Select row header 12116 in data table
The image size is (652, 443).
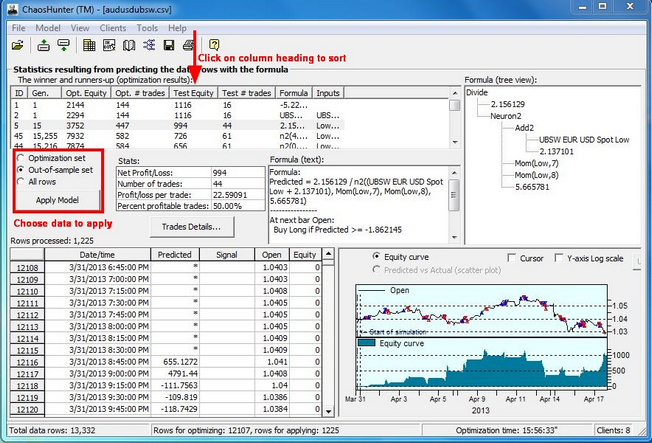tap(27, 362)
